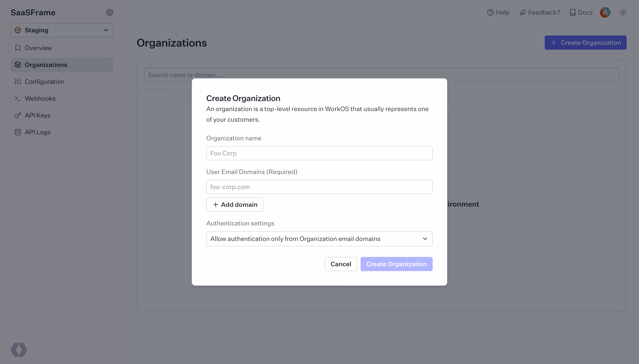Open the Authentication settings dropdown
639x364 pixels.
pyautogui.click(x=319, y=239)
